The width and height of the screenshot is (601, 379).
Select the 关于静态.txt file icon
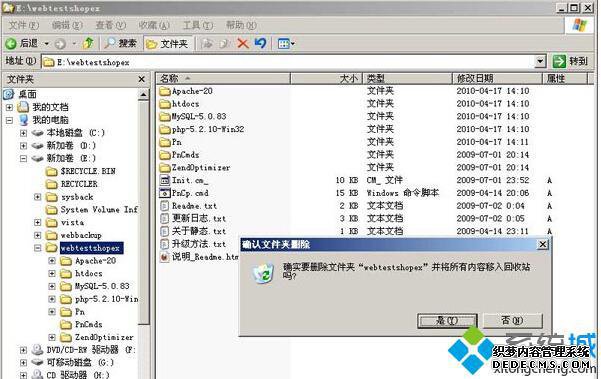point(164,231)
